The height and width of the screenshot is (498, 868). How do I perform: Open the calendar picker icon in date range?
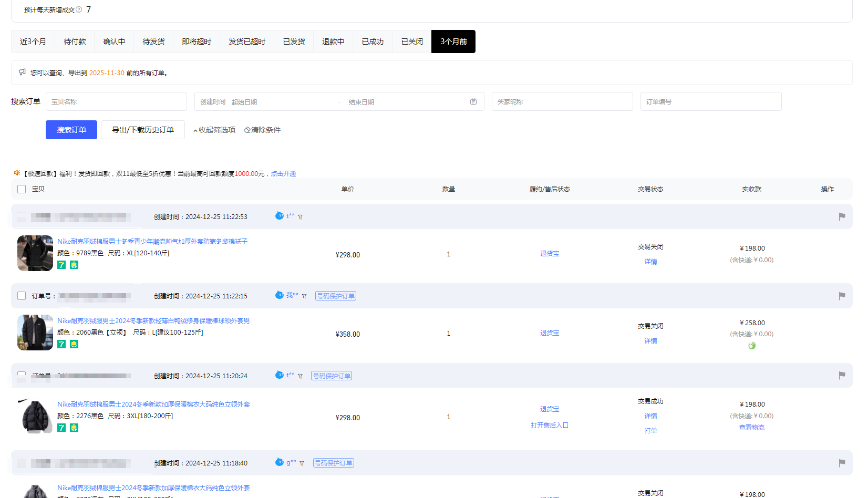[473, 101]
